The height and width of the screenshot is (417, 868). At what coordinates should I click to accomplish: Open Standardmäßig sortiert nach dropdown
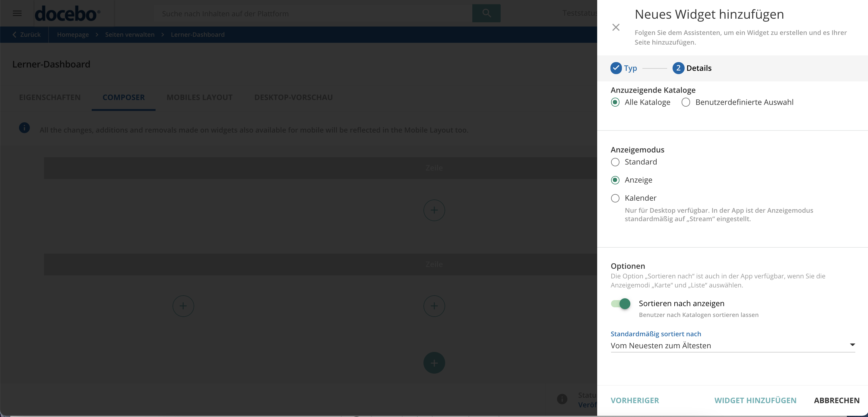[x=733, y=346]
